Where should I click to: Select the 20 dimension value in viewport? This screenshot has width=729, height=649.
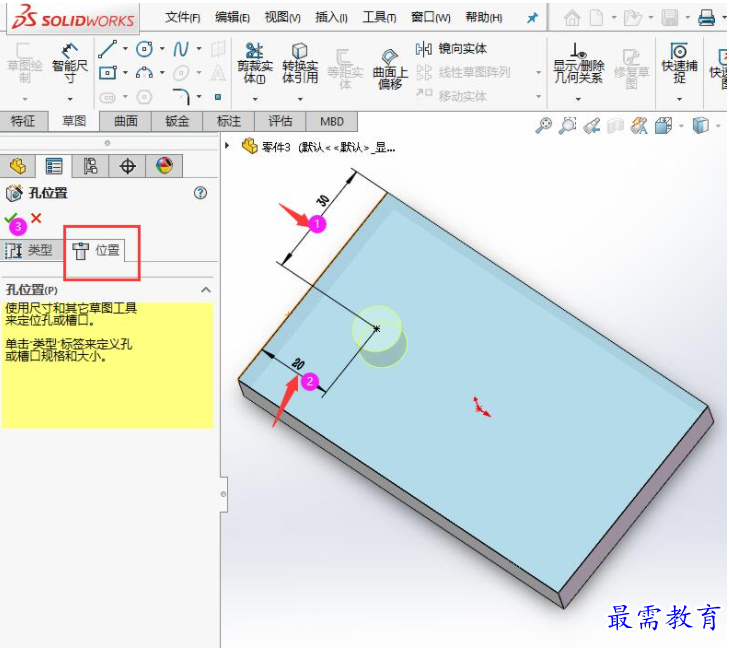298,364
